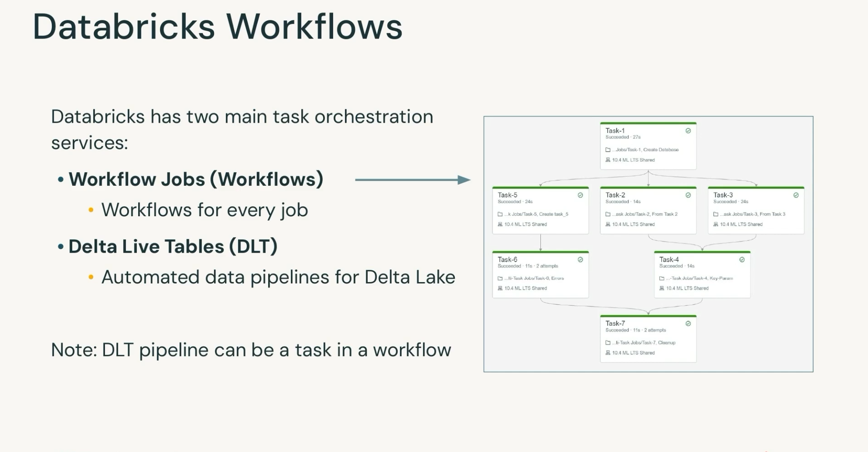Click the folder icon in Task-2 card
This screenshot has width=868, height=452.
point(608,214)
